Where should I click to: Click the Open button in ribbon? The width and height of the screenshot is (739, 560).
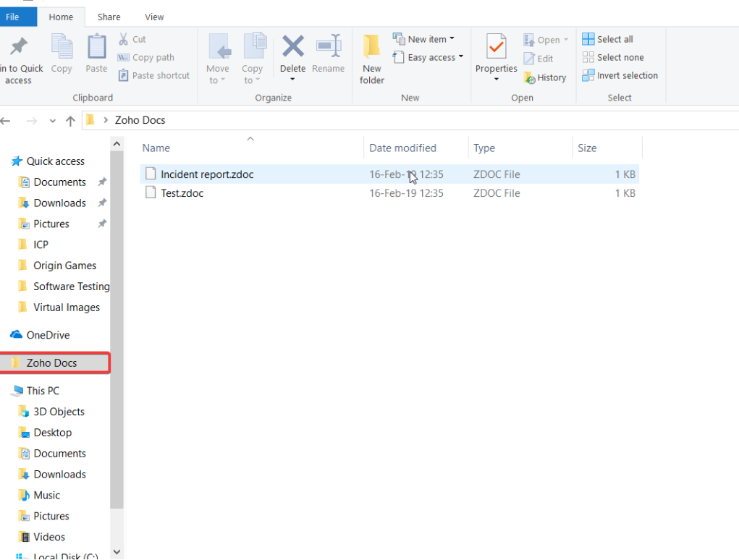pos(546,40)
